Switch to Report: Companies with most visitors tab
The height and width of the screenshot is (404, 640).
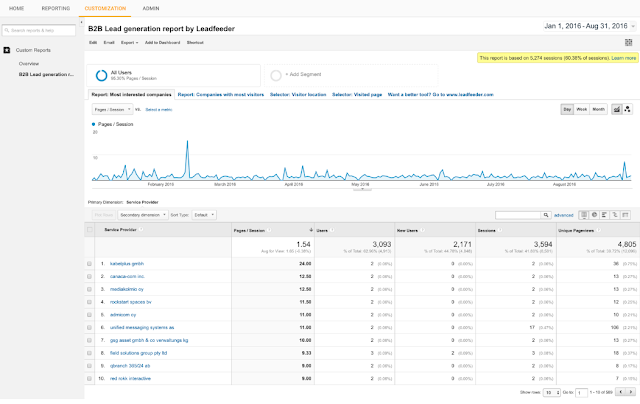tap(221, 95)
